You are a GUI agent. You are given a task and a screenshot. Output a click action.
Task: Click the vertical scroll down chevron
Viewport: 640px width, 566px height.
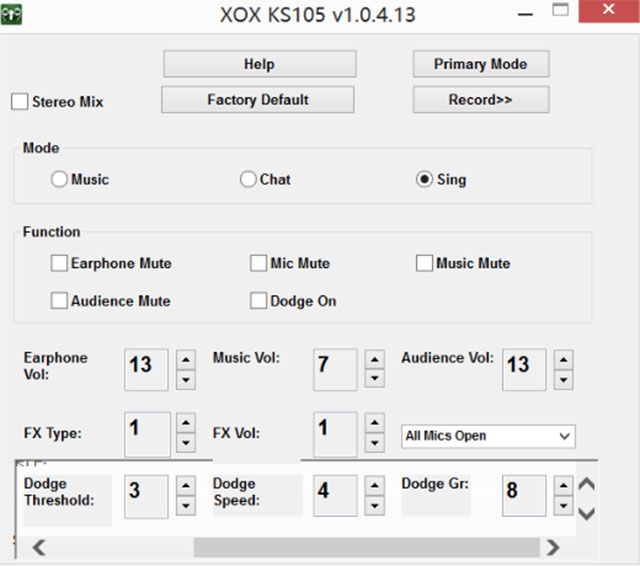pyautogui.click(x=587, y=513)
